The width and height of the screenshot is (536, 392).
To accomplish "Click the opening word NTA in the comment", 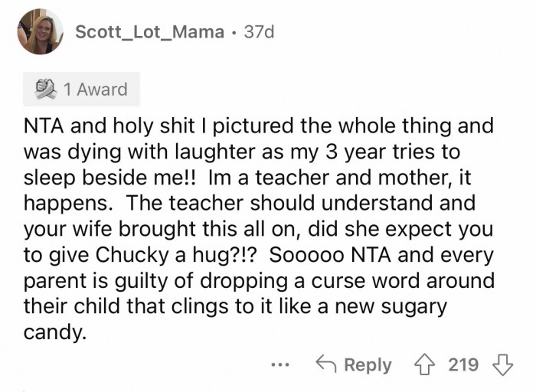I will click(x=46, y=126).
